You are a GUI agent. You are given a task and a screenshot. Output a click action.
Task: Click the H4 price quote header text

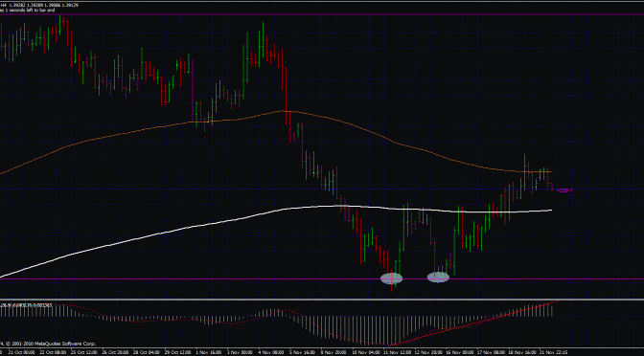click(39, 5)
